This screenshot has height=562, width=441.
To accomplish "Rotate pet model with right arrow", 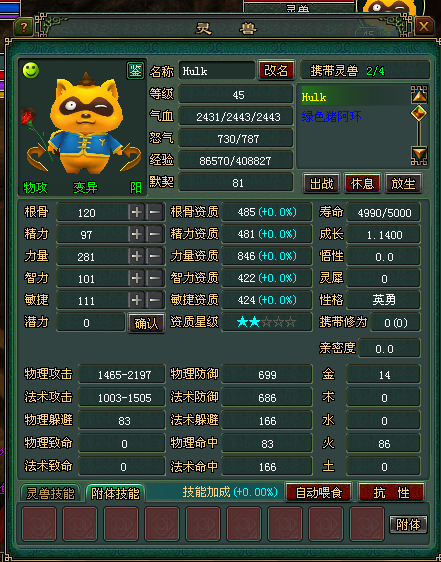I will tap(131, 157).
